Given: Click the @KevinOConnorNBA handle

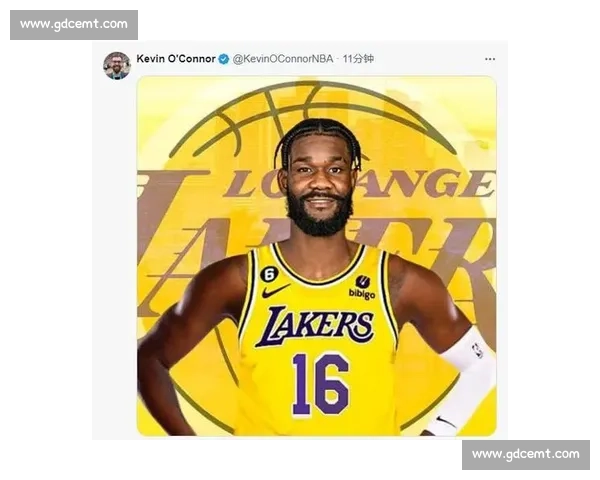Looking at the screenshot, I should point(283,59).
